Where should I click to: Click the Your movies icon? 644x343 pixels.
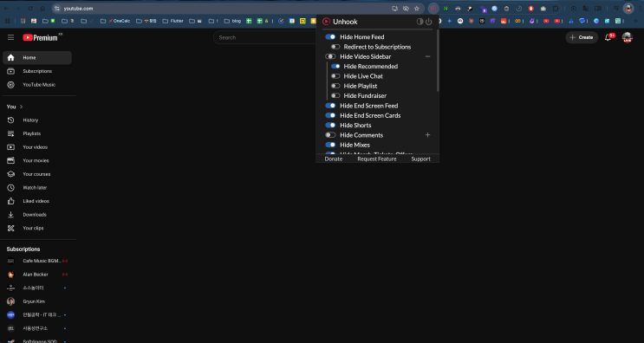[11, 160]
